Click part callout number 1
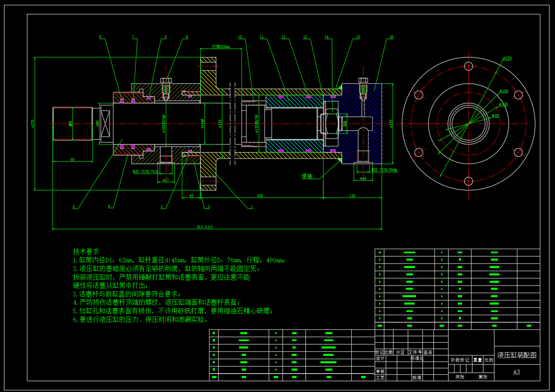This screenshot has height=392, width=555. (252, 207)
